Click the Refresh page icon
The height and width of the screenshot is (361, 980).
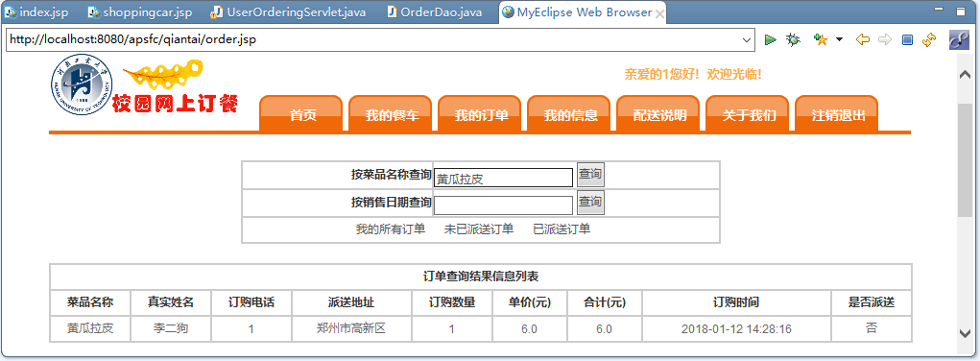[929, 39]
